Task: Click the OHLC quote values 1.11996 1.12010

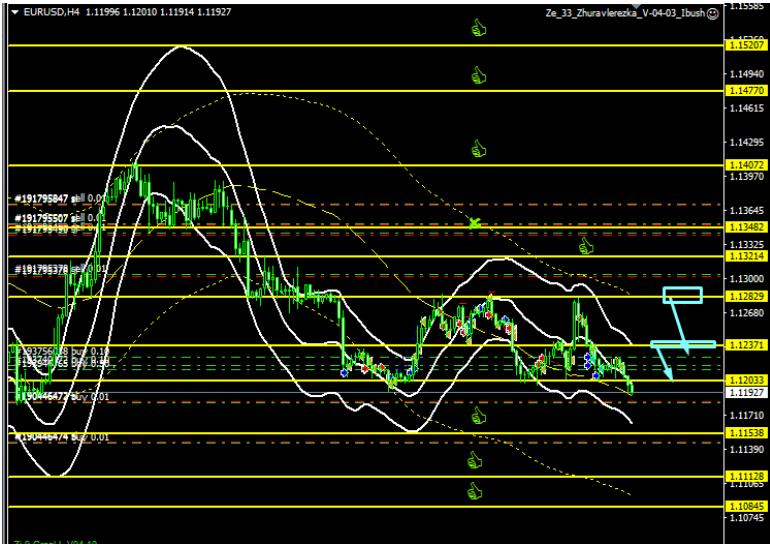Action: coord(121,12)
